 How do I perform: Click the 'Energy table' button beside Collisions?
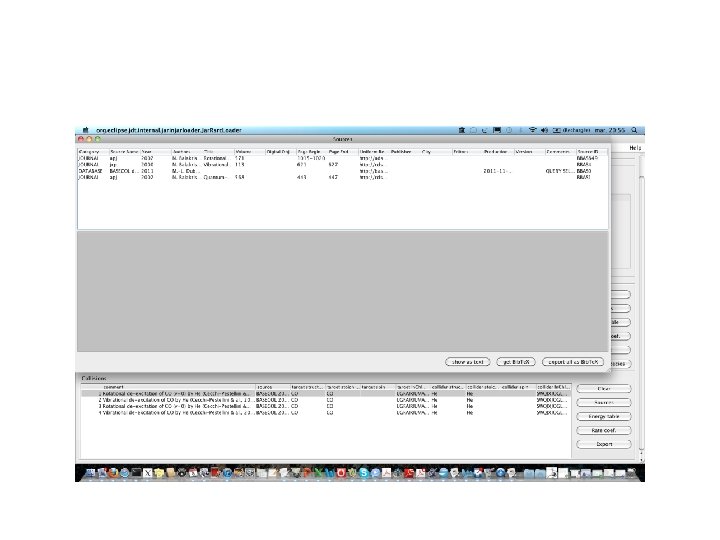point(604,416)
